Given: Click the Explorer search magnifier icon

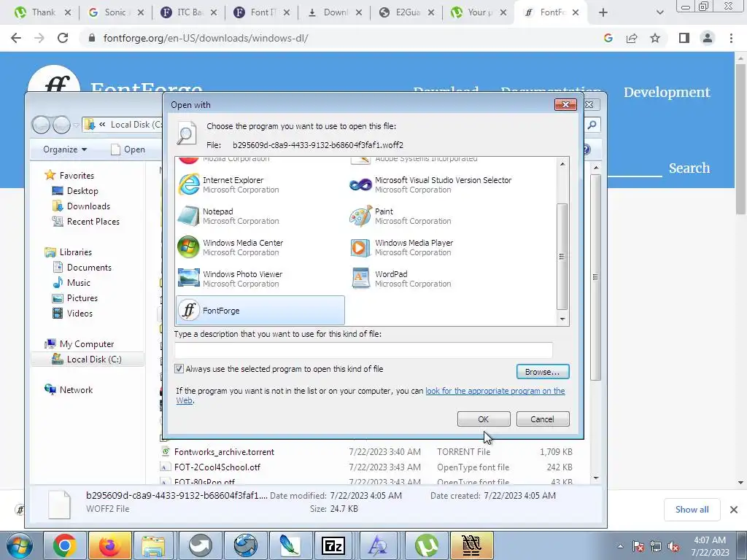Looking at the screenshot, I should [592, 125].
